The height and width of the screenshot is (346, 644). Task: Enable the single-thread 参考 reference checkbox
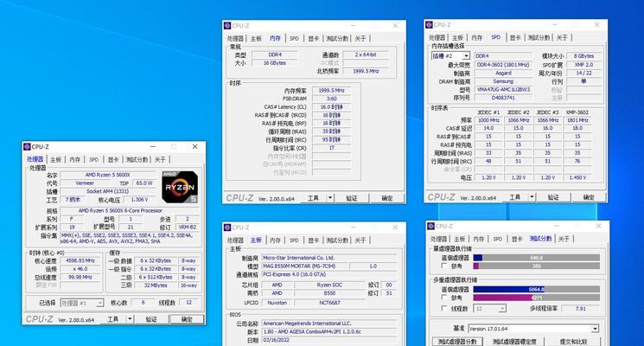(x=444, y=266)
